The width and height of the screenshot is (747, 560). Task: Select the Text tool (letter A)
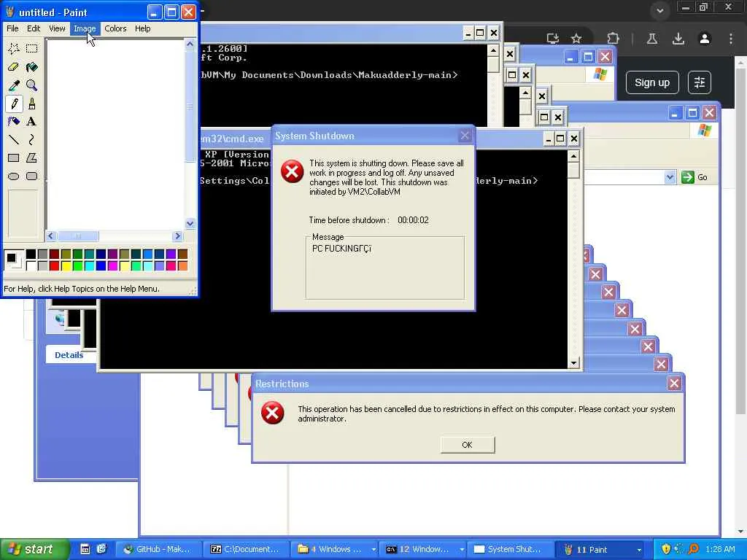(x=32, y=122)
